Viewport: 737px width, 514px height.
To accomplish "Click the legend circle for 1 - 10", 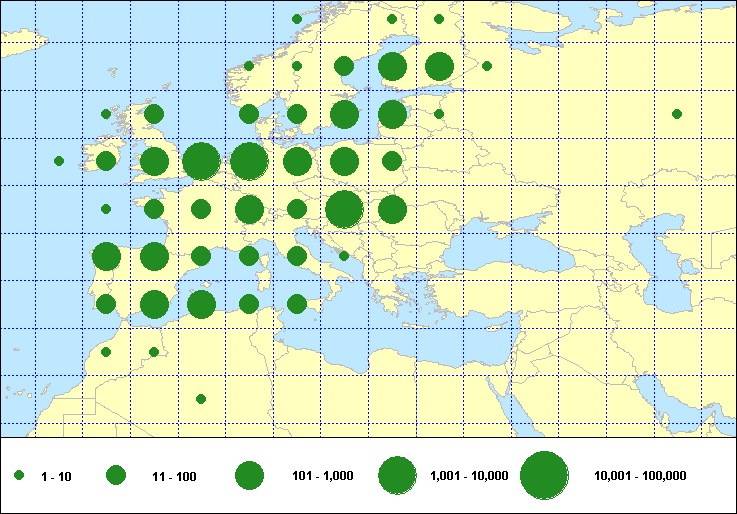I will (19, 476).
